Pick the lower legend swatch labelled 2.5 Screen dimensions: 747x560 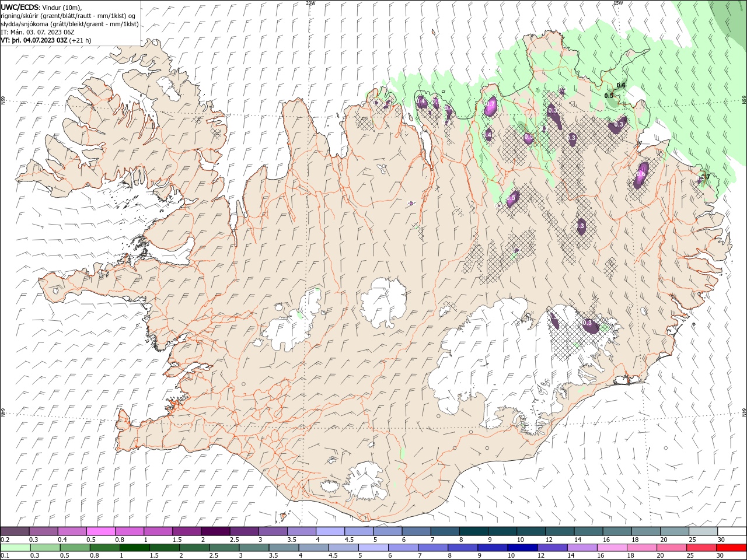click(x=224, y=548)
